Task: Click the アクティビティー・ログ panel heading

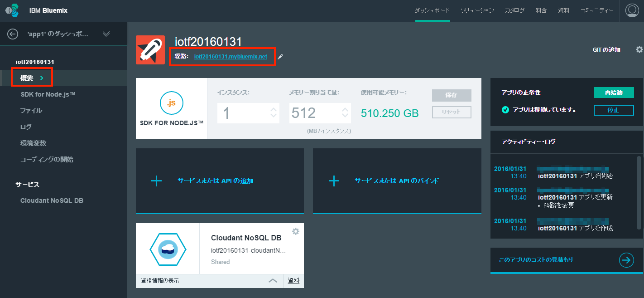Action: (529, 142)
